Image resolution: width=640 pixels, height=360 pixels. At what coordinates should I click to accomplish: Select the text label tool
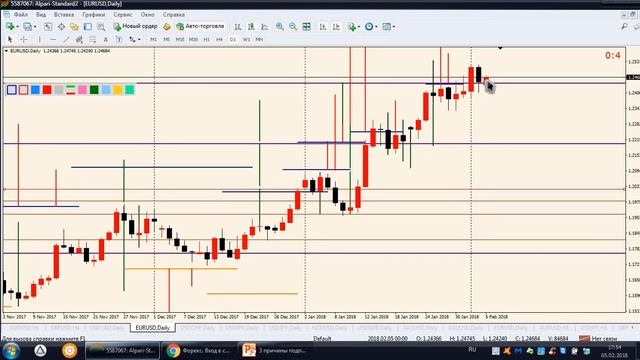tap(119, 40)
